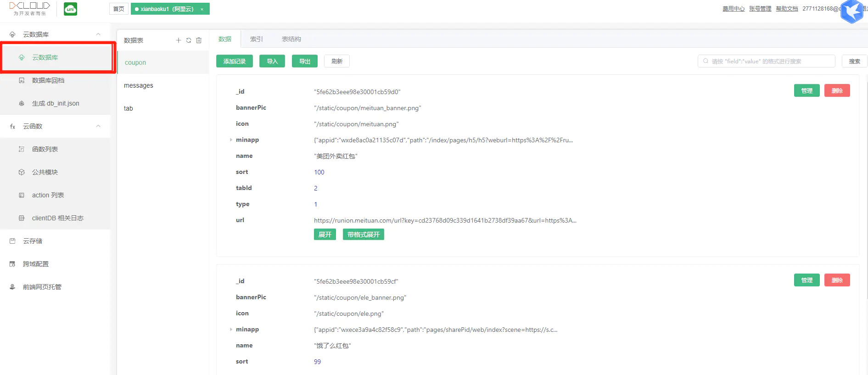Click the add data table plus icon

click(179, 40)
